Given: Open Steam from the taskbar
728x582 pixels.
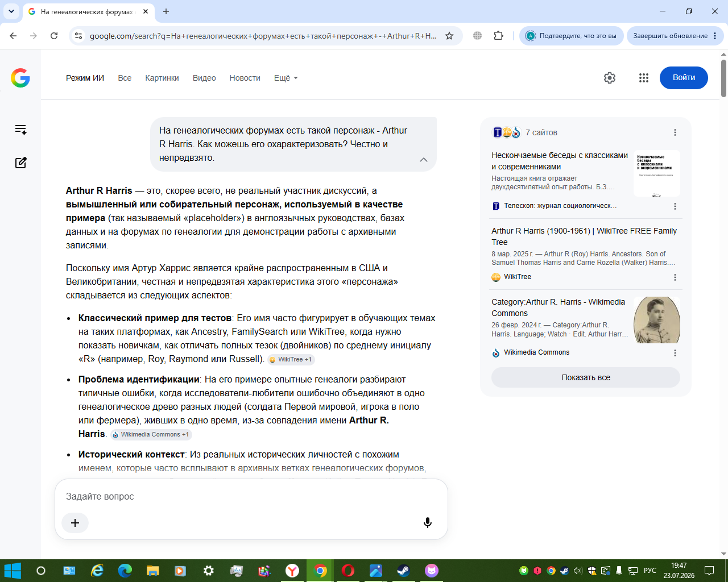Looking at the screenshot, I should tap(404, 571).
